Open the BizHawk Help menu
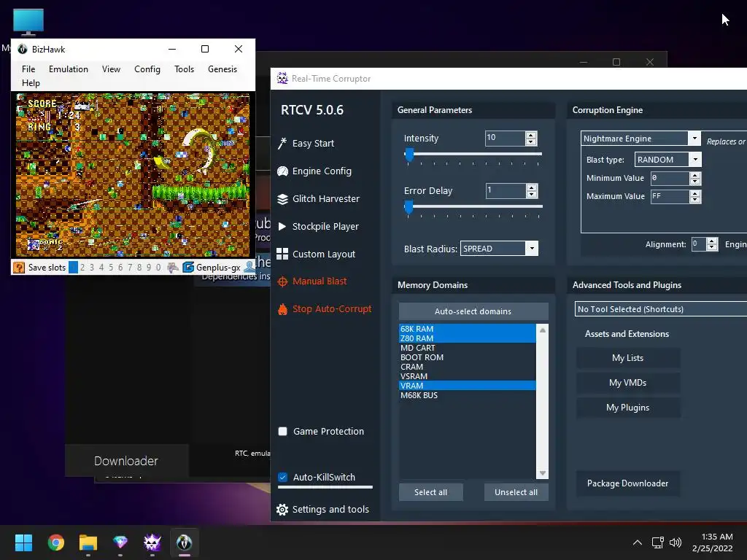Image resolution: width=747 pixels, height=560 pixels. click(31, 83)
